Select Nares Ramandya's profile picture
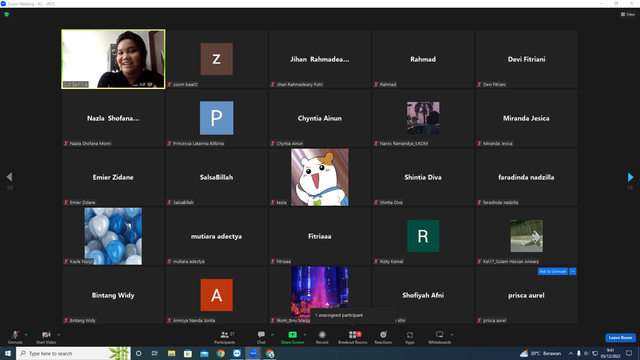The image size is (640, 360). (423, 118)
